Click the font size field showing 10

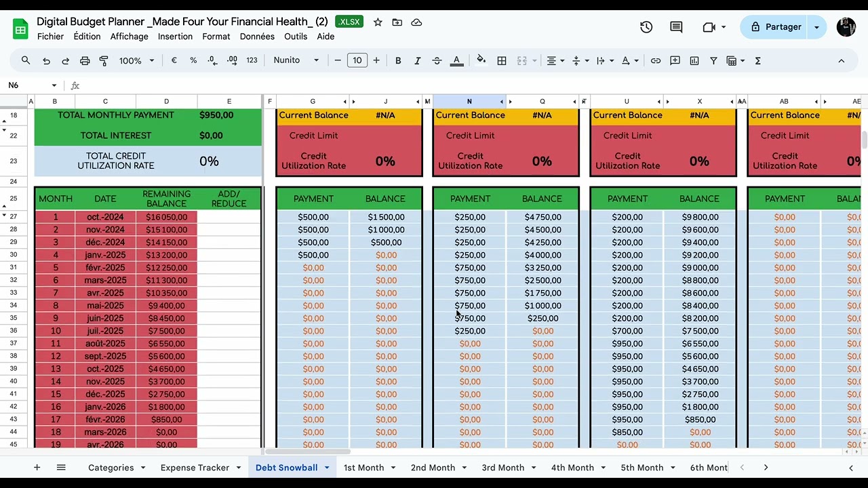[x=357, y=60]
